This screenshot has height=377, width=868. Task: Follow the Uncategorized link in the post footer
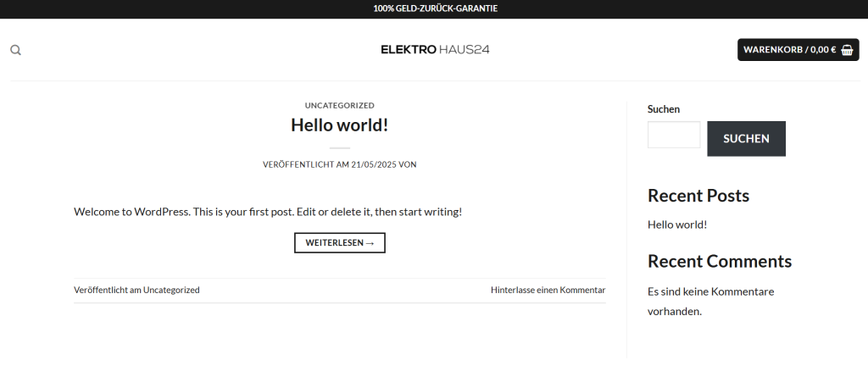[x=171, y=290]
